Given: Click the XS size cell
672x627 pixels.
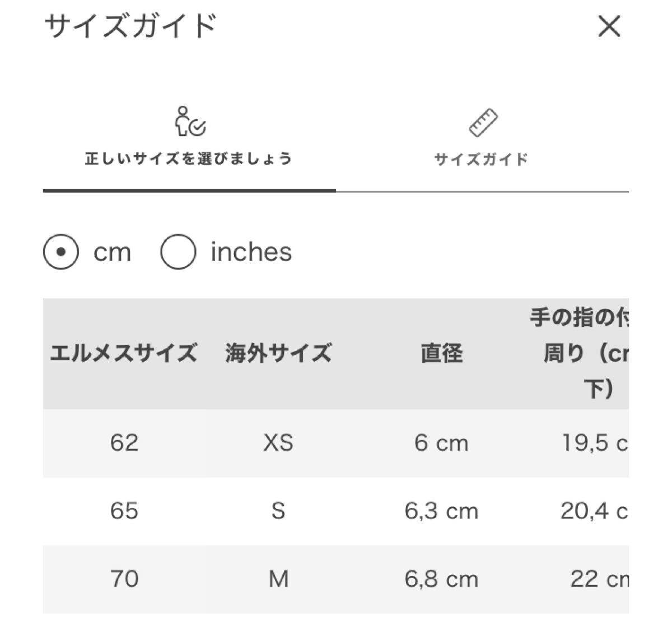Looking at the screenshot, I should (278, 443).
